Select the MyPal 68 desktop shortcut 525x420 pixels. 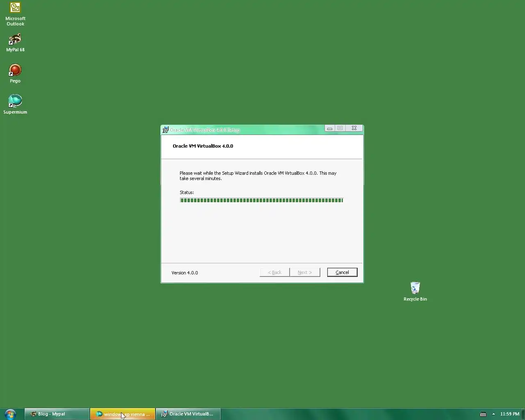[15, 43]
